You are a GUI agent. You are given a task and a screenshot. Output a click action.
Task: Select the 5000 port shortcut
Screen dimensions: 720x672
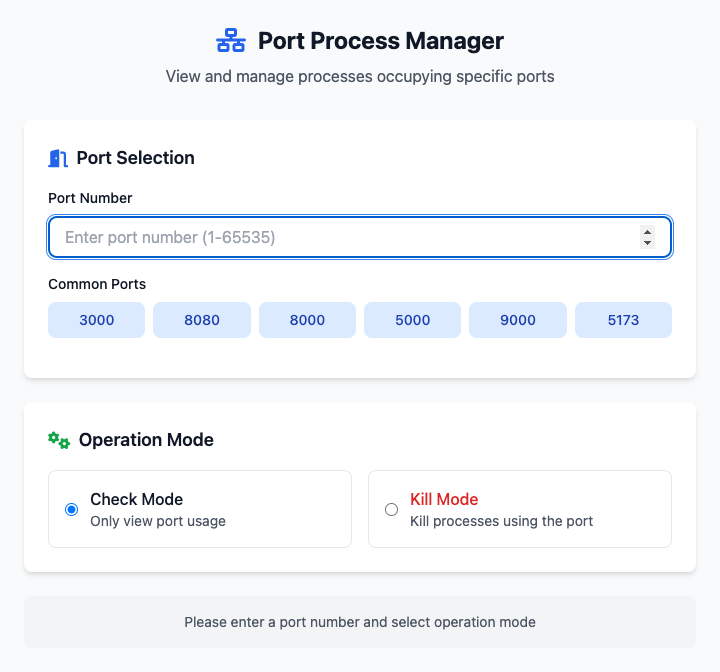click(412, 320)
